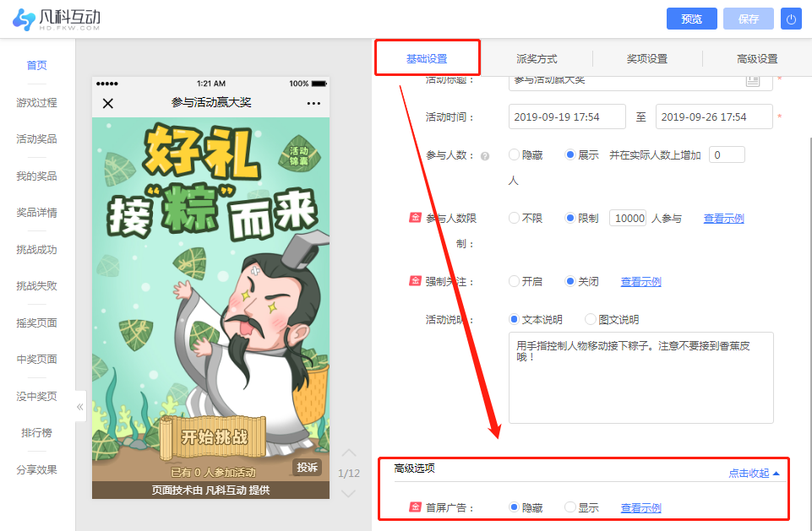This screenshot has height=531, width=812.
Task: Open 摇奖页面 in left sidebar
Action: 37,323
